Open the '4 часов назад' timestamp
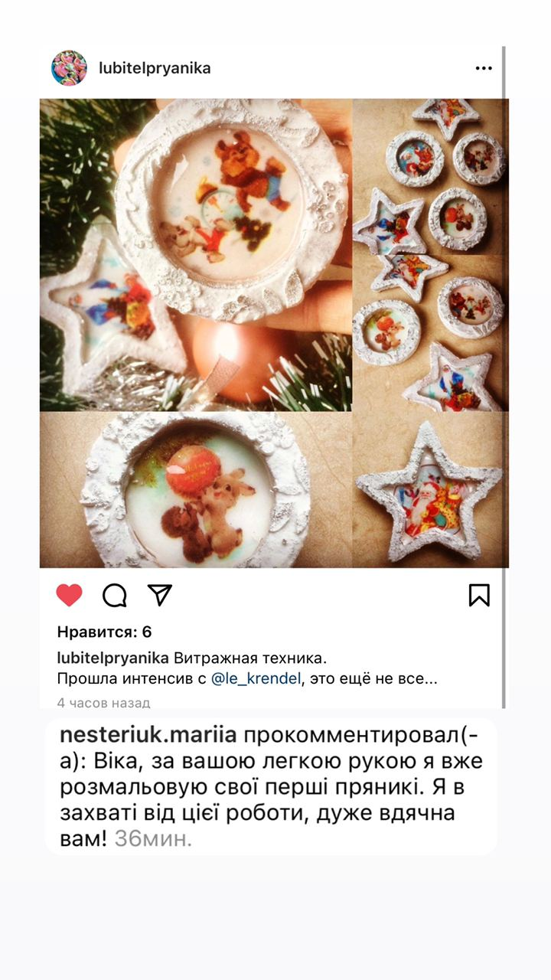The width and height of the screenshot is (551, 980). point(103,702)
